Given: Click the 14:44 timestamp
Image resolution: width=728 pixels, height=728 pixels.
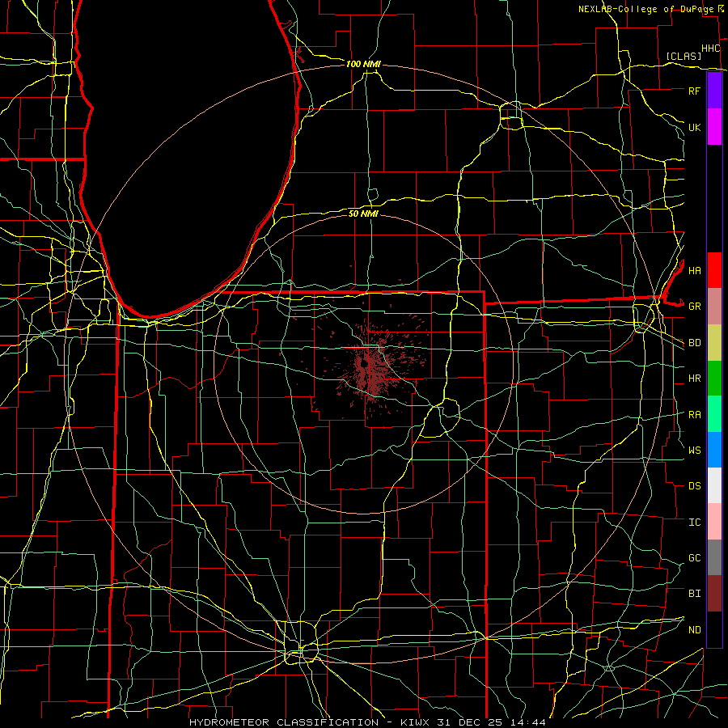Looking at the screenshot, I should coord(530,722).
